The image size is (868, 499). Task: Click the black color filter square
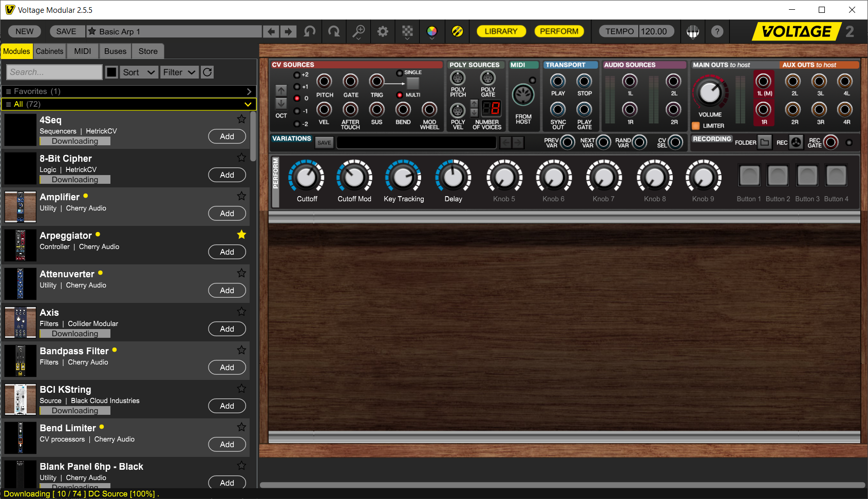point(111,72)
